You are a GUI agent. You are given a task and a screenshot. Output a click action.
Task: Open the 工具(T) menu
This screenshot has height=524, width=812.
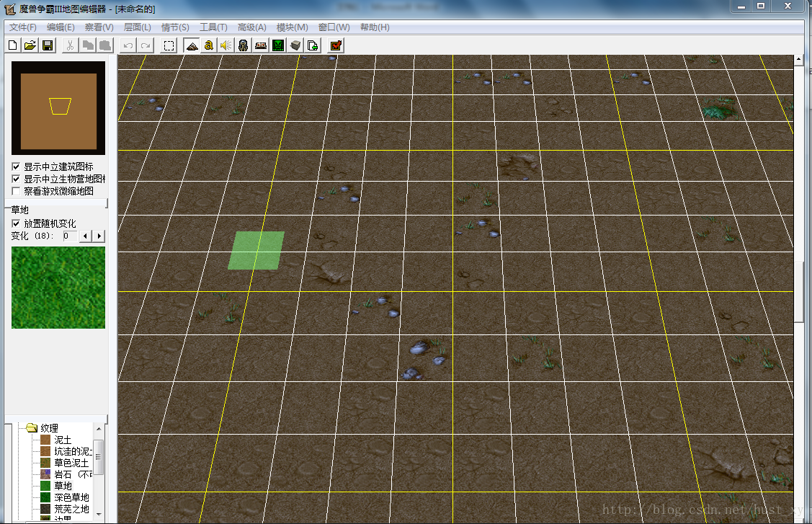(x=213, y=27)
